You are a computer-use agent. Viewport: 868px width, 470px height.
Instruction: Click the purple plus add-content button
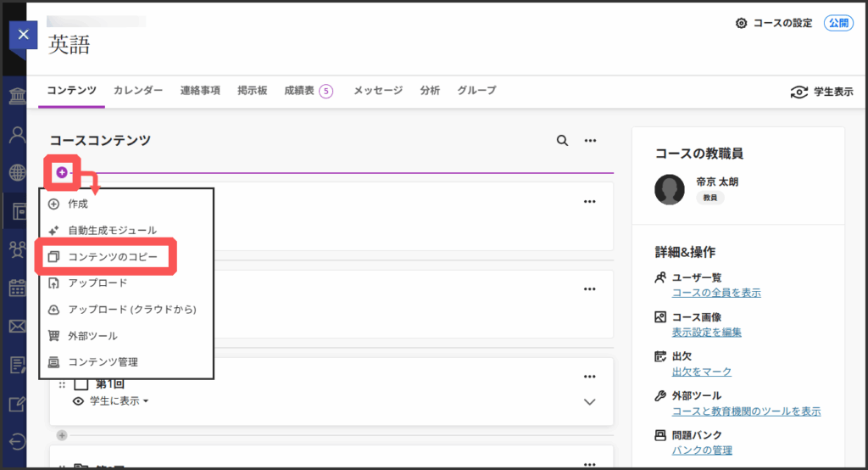pos(62,172)
